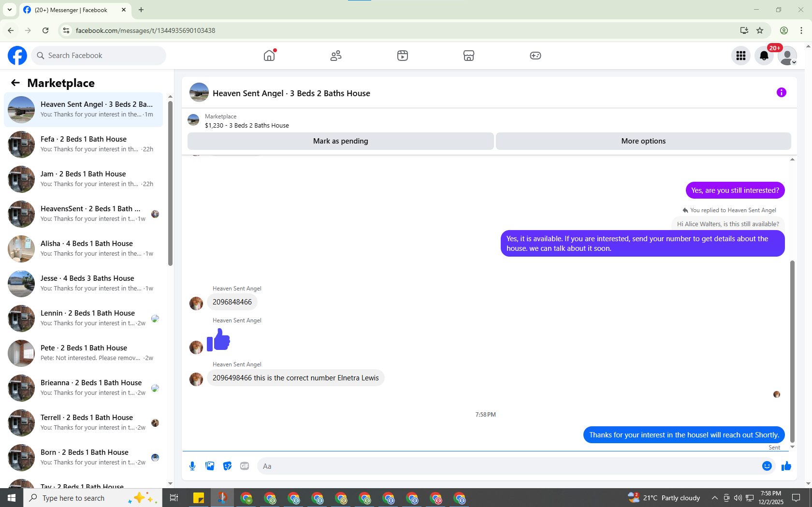Open Friends icon in top navigation
The width and height of the screenshot is (812, 507).
click(336, 56)
